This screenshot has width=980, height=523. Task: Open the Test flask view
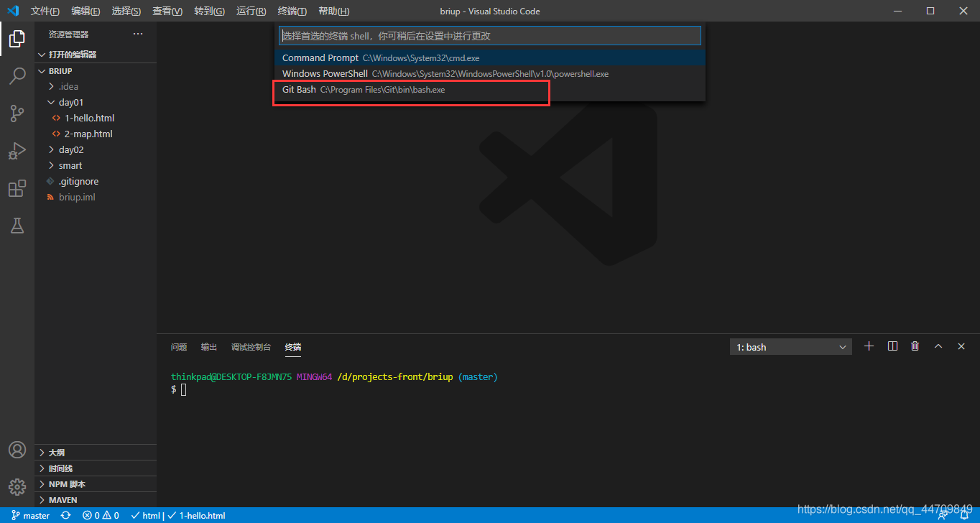click(x=17, y=226)
